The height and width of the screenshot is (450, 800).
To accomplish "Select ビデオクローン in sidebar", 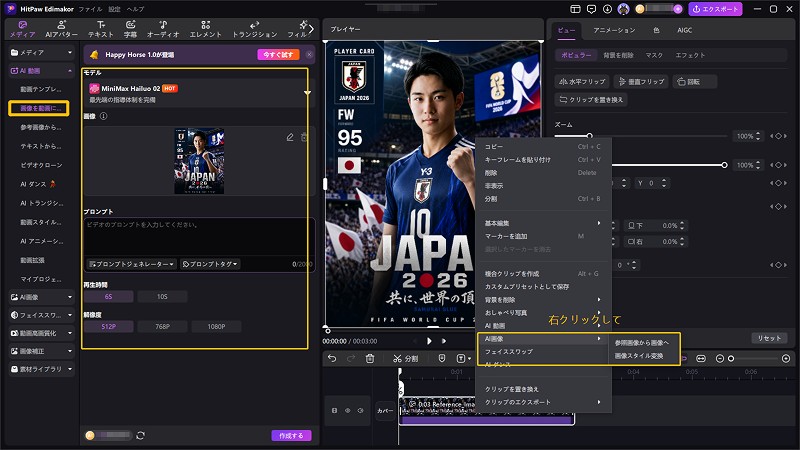I will [41, 165].
